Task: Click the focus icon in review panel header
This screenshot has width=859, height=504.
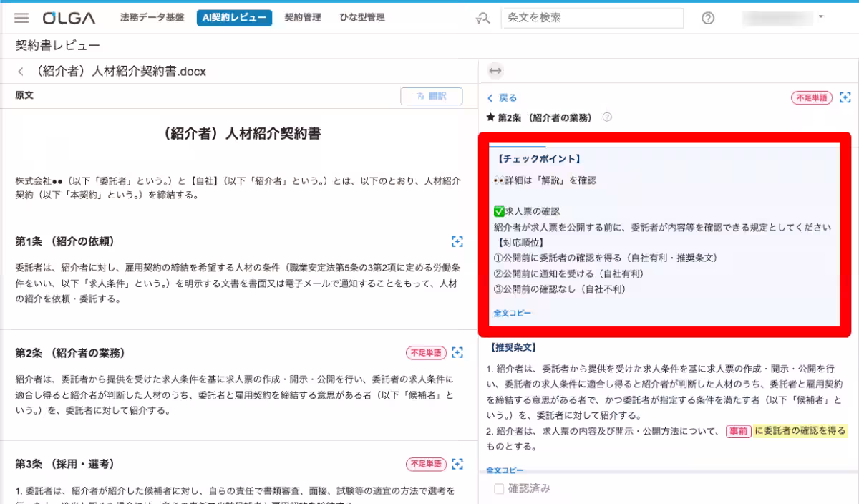Action: (x=845, y=97)
